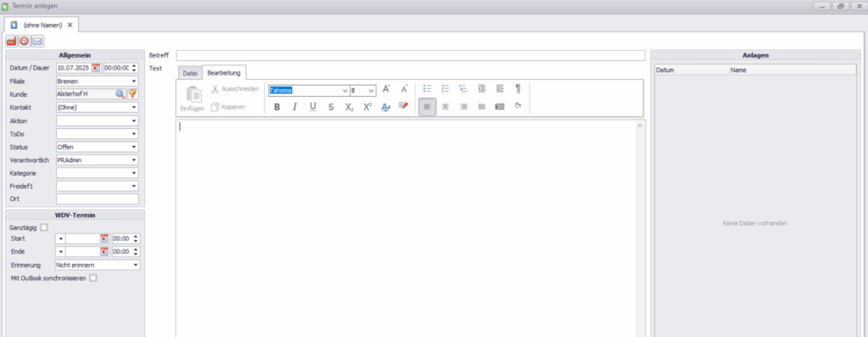Sort Anlagen by the Name column header
Viewport: 868px width, 337px height.
793,70
